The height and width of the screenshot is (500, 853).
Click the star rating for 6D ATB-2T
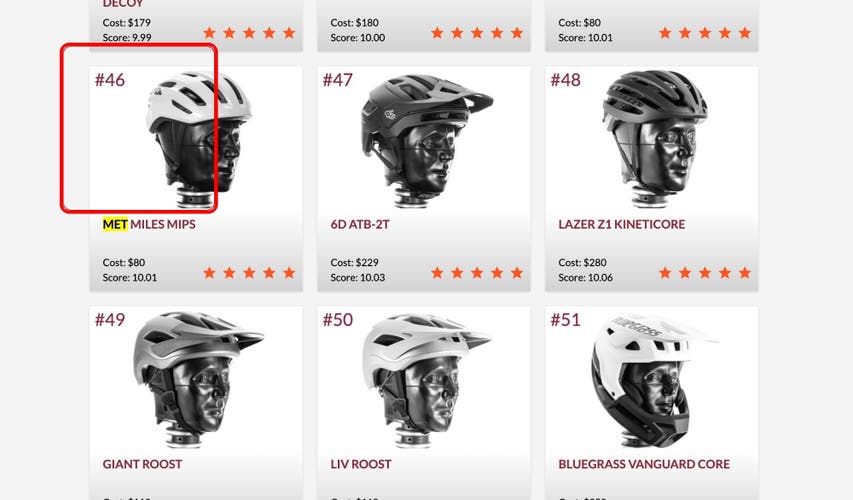(x=477, y=273)
